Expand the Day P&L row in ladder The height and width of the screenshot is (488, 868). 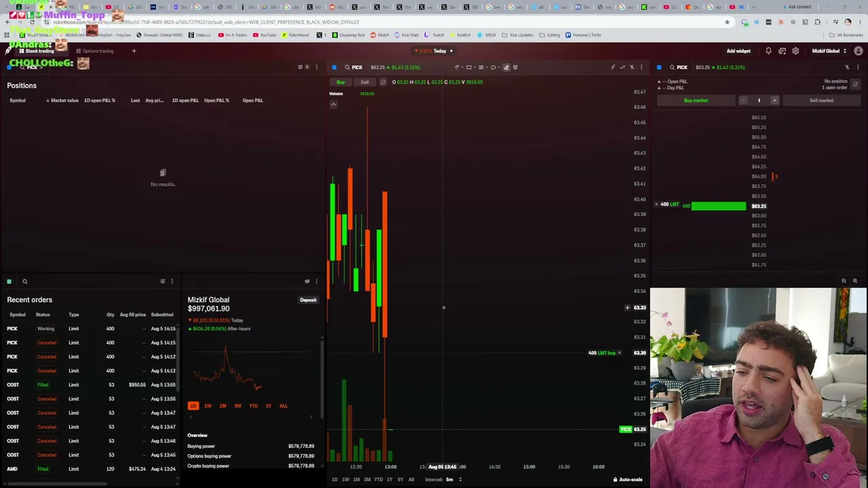point(671,87)
